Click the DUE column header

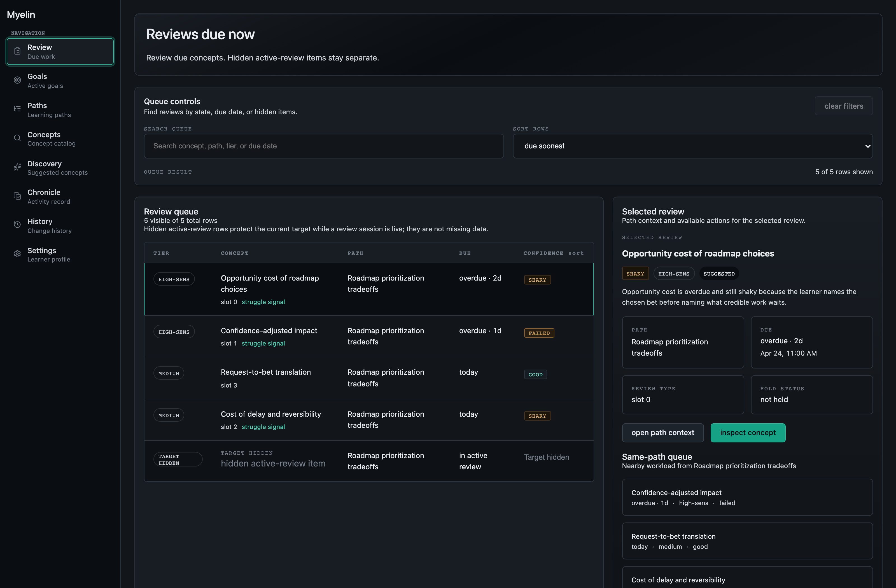click(465, 253)
